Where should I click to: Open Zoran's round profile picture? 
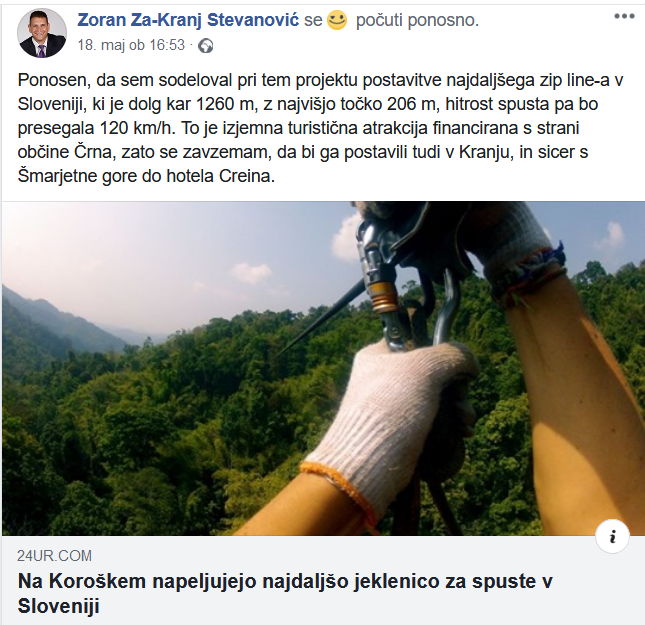[x=42, y=33]
